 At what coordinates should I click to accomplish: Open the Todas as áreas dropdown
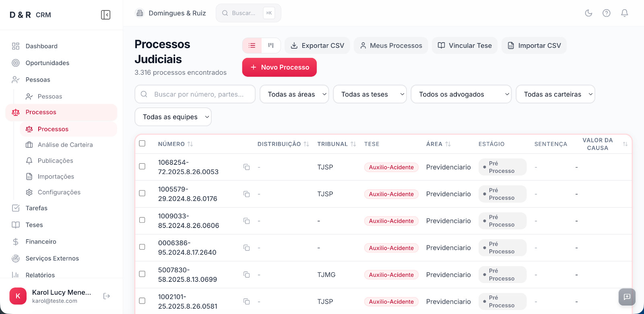point(294,94)
